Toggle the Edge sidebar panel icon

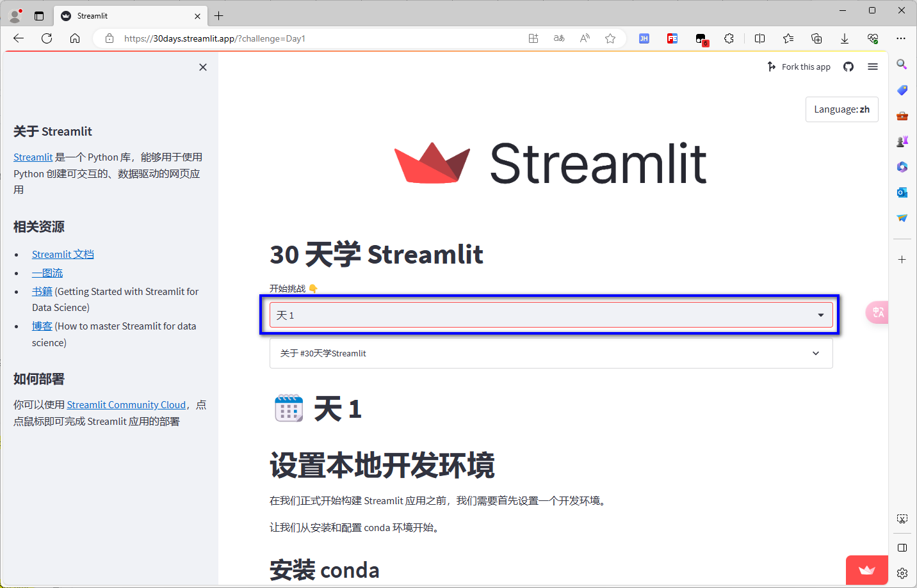click(902, 548)
